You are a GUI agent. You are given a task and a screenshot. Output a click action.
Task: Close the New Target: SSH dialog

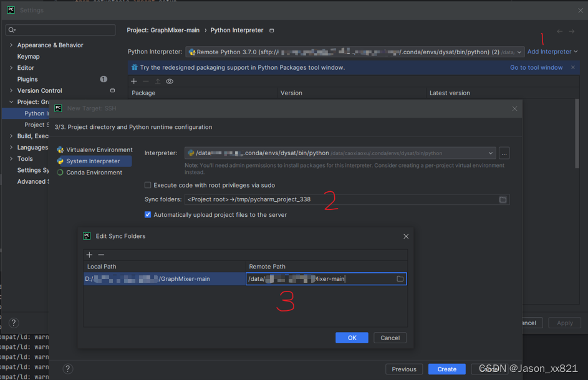tap(514, 108)
